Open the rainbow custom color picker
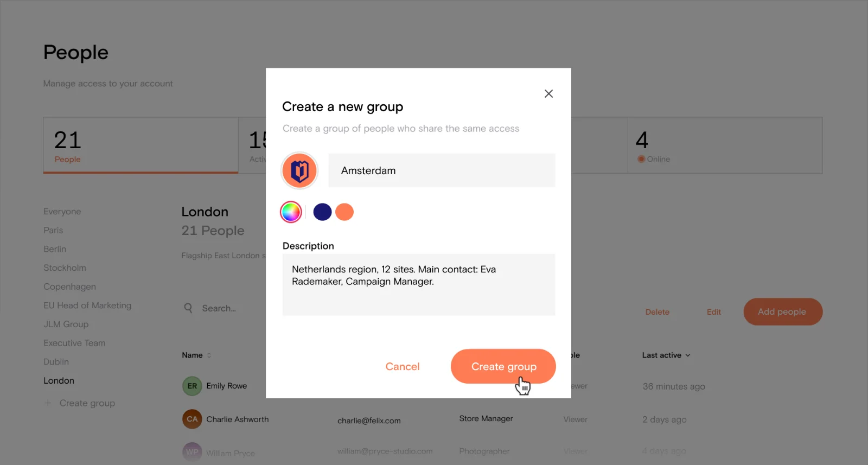This screenshot has height=465, width=868. (x=291, y=212)
